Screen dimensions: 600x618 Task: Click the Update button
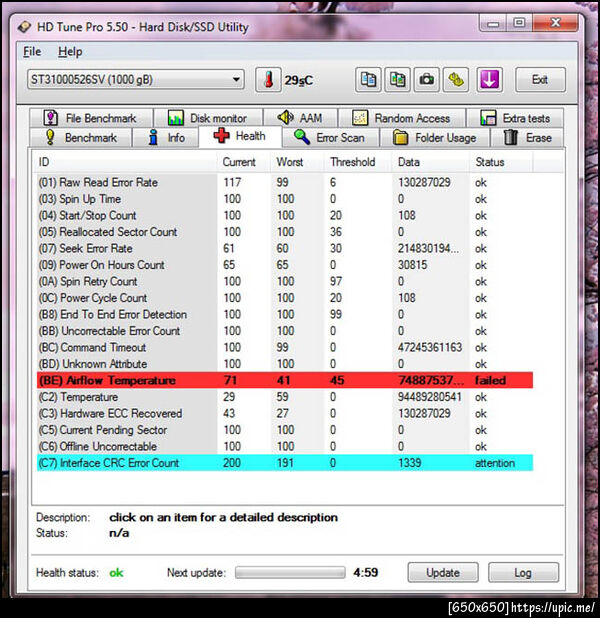click(443, 572)
